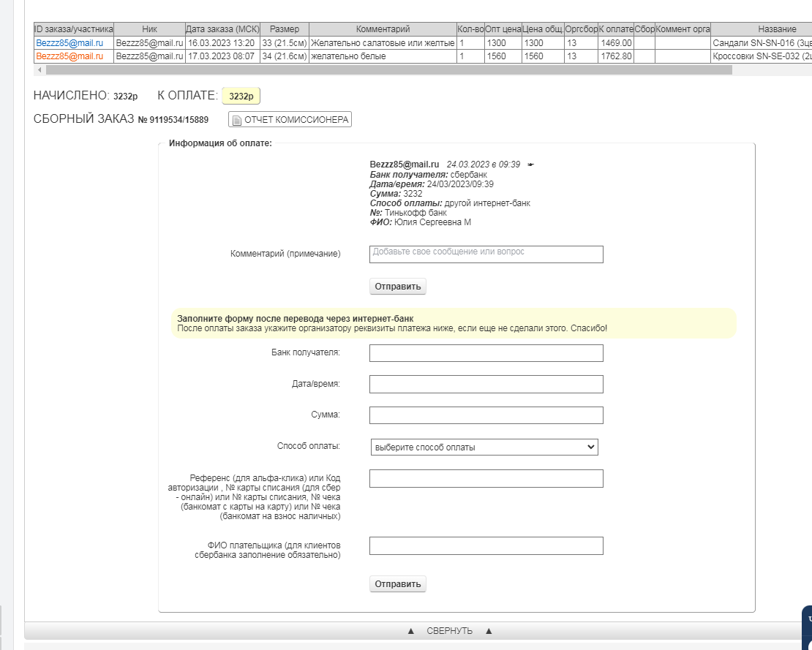Select the 1762.80 к оплате cell
The height and width of the screenshot is (650, 812).
click(616, 56)
